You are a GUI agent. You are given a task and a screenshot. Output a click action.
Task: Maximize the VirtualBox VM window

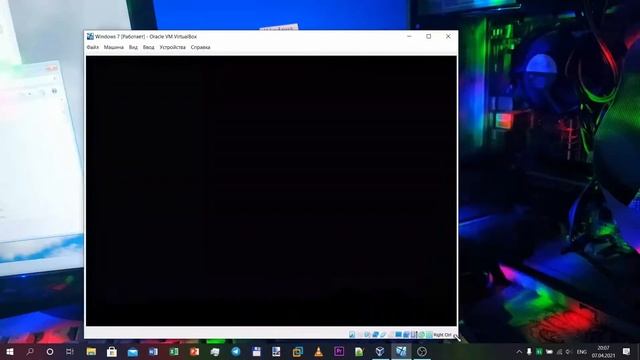coord(429,36)
